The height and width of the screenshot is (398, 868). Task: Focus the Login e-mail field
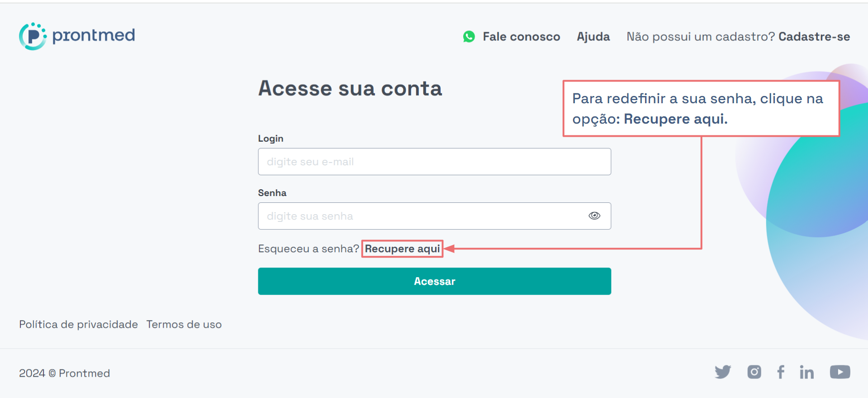[434, 162]
